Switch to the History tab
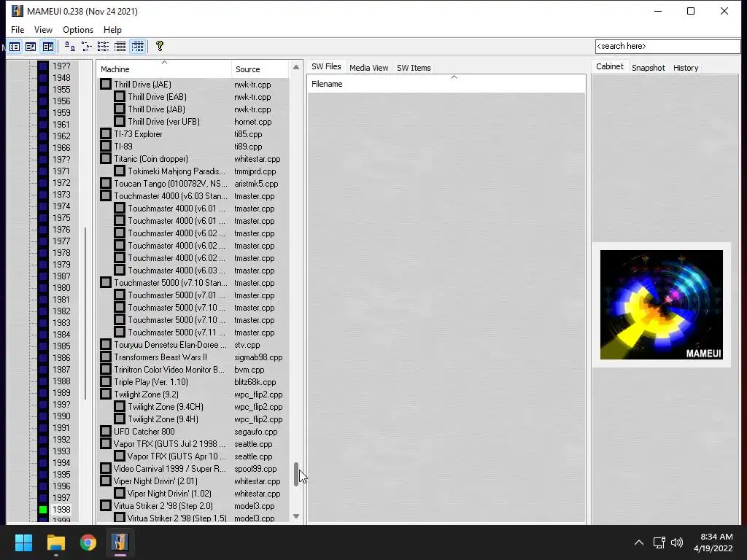Viewport: 747px width, 560px height. (x=686, y=68)
